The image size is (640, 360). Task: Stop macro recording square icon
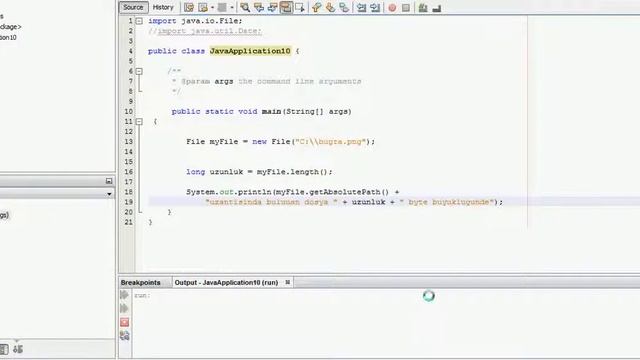(406, 7)
